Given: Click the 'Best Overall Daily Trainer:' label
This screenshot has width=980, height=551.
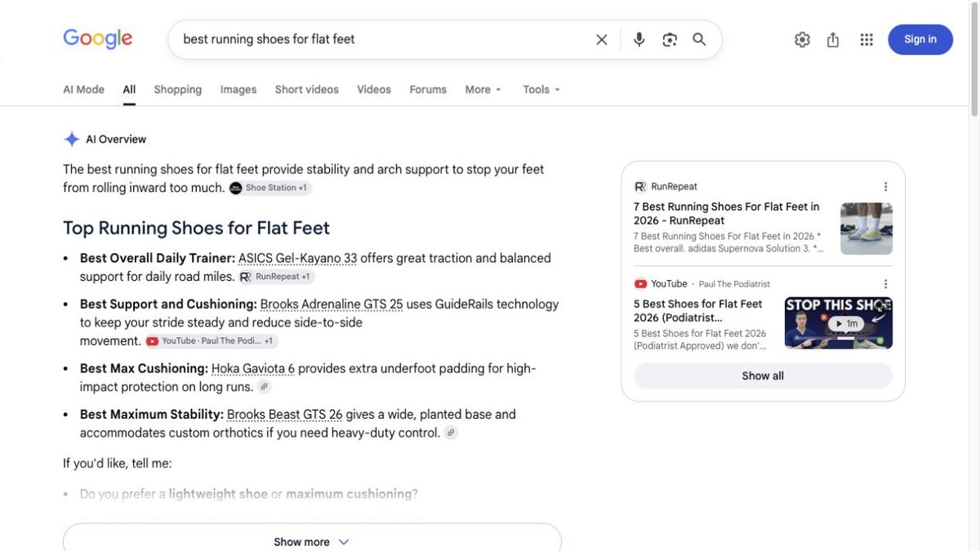Looking at the screenshot, I should 158,258.
